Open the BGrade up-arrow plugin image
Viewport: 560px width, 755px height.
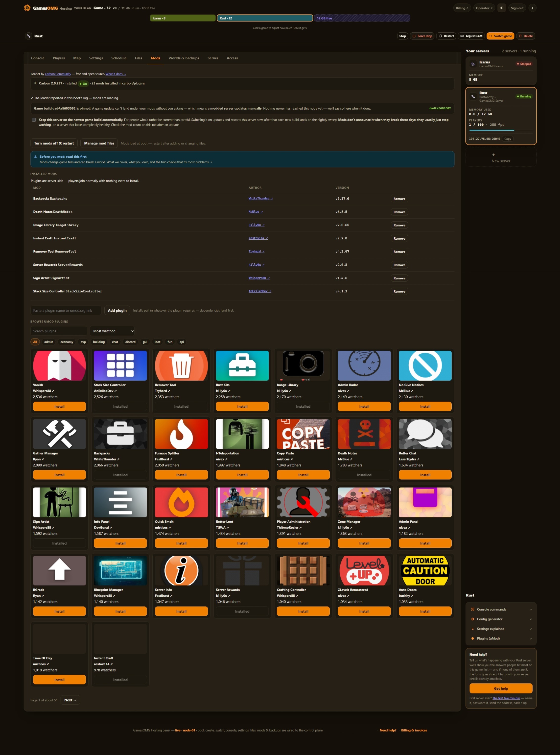pyautogui.click(x=59, y=570)
